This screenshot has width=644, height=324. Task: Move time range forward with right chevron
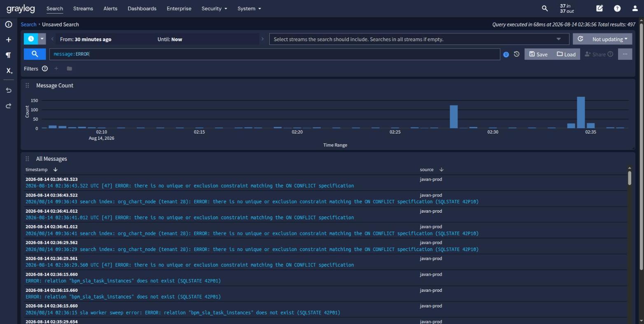click(262, 39)
